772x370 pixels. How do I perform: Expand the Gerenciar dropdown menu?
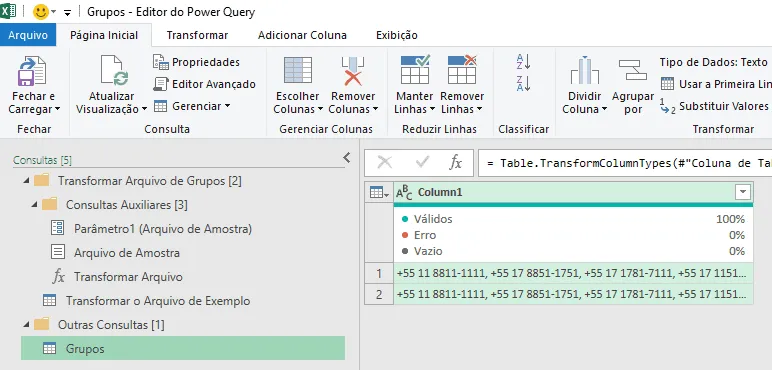click(227, 106)
